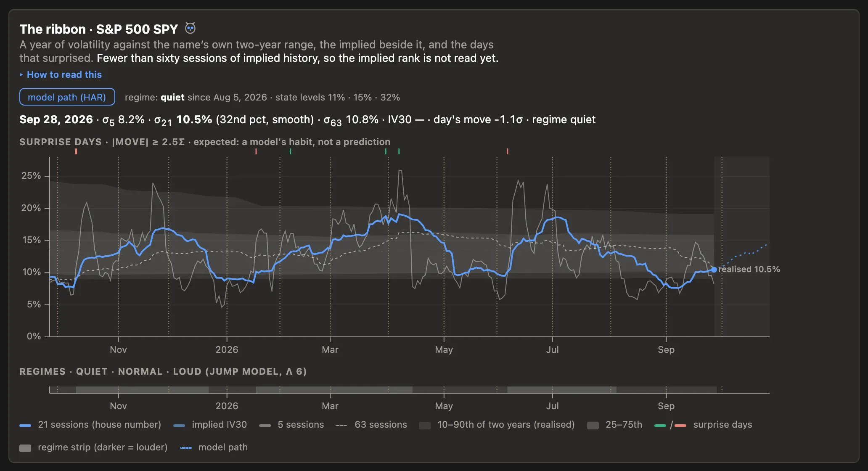868x471 pixels.
Task: Click the disclosure triangle before "How to read this"
Action: click(21, 75)
